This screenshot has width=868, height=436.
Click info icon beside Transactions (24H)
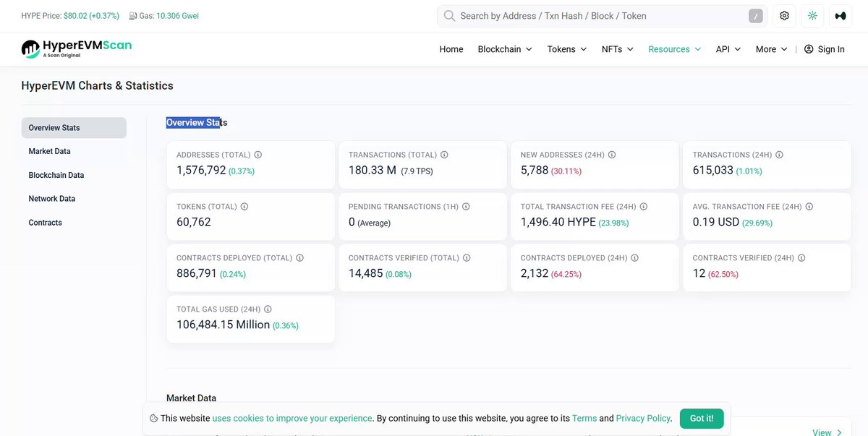pyautogui.click(x=779, y=155)
